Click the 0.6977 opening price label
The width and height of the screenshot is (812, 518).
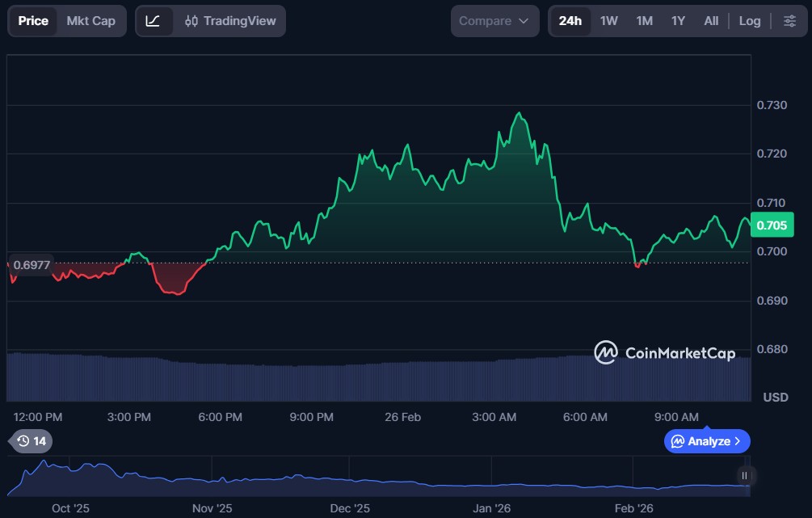[32, 264]
